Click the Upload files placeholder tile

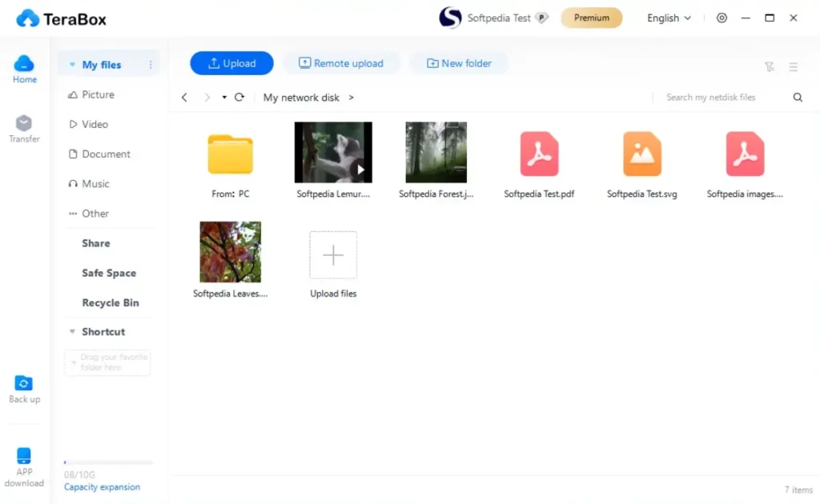332,254
